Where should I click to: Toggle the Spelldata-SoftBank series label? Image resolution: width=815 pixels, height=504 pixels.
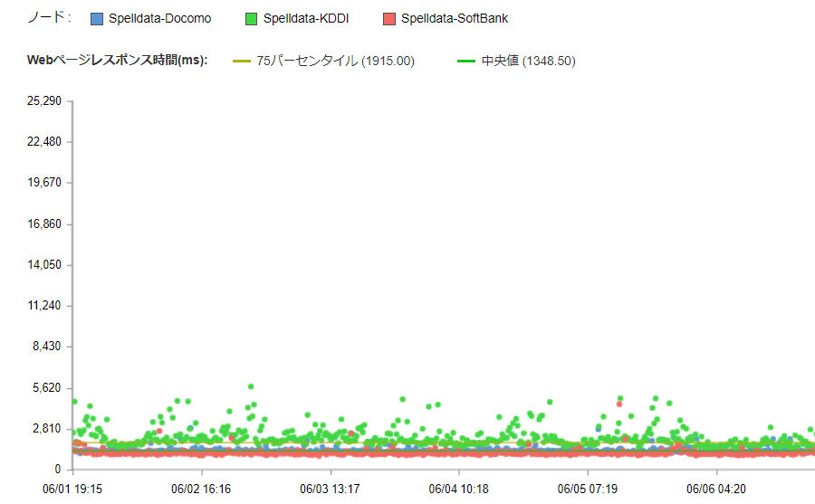click(x=455, y=18)
